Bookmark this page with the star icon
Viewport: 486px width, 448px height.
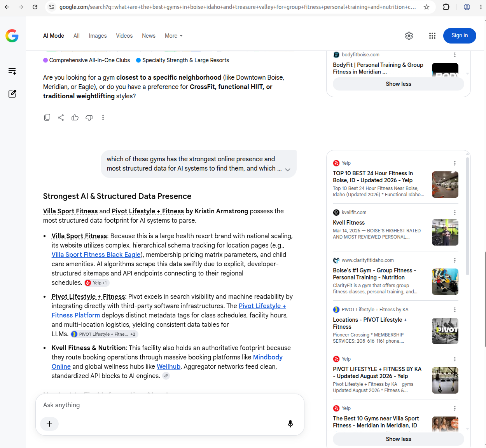tap(427, 7)
